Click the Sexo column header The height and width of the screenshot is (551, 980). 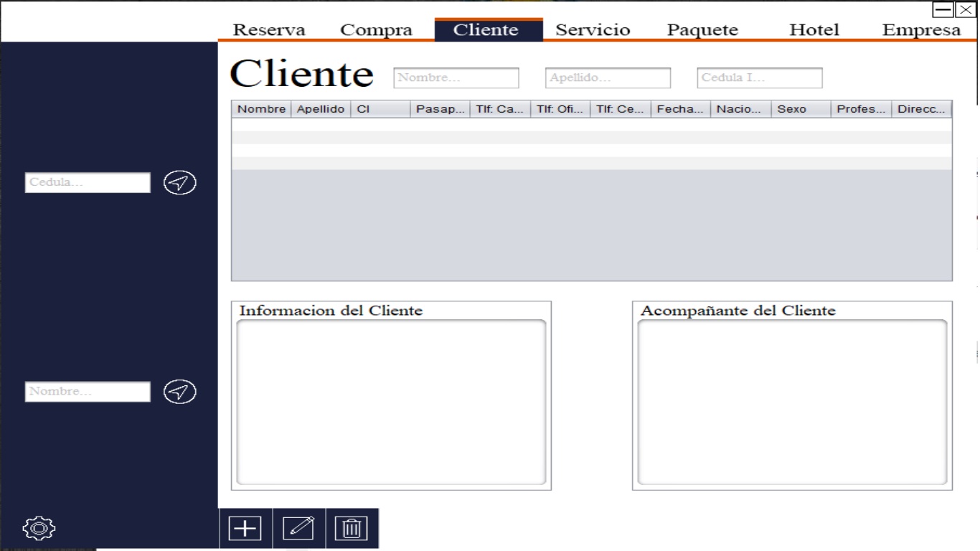click(800, 109)
